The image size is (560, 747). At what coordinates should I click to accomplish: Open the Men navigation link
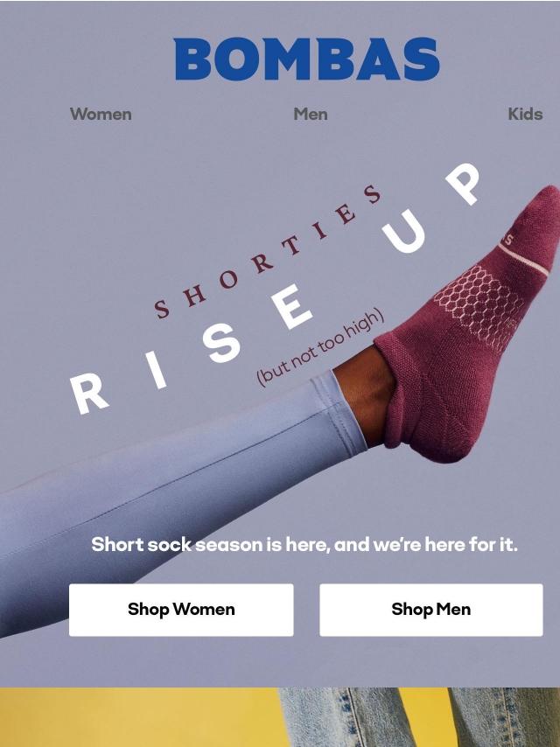coord(311,115)
